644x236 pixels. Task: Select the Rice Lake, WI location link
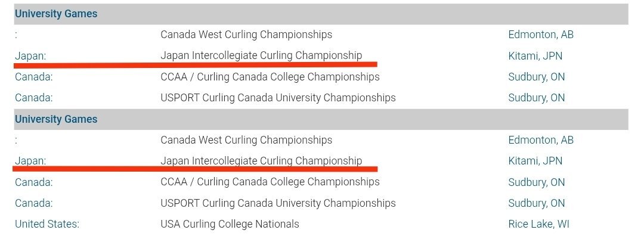coord(538,224)
